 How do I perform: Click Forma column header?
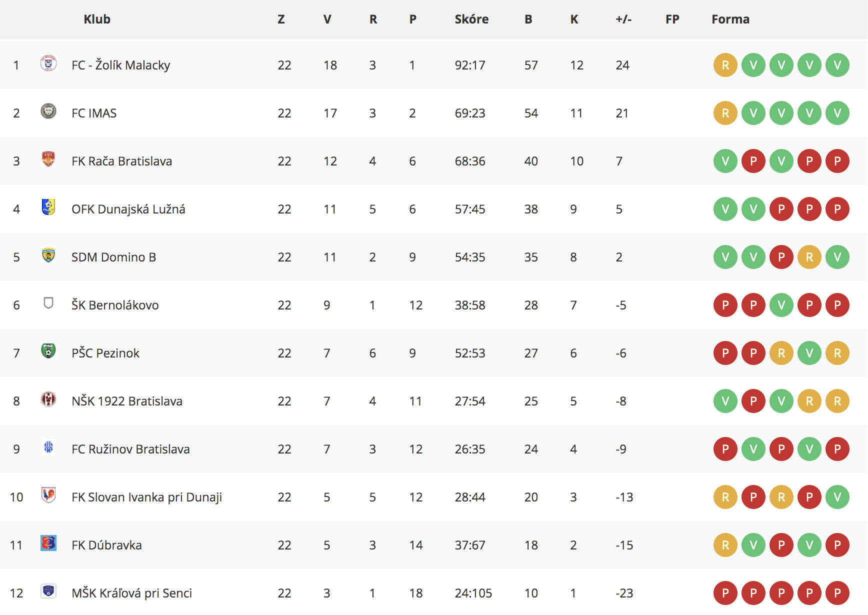pos(730,19)
